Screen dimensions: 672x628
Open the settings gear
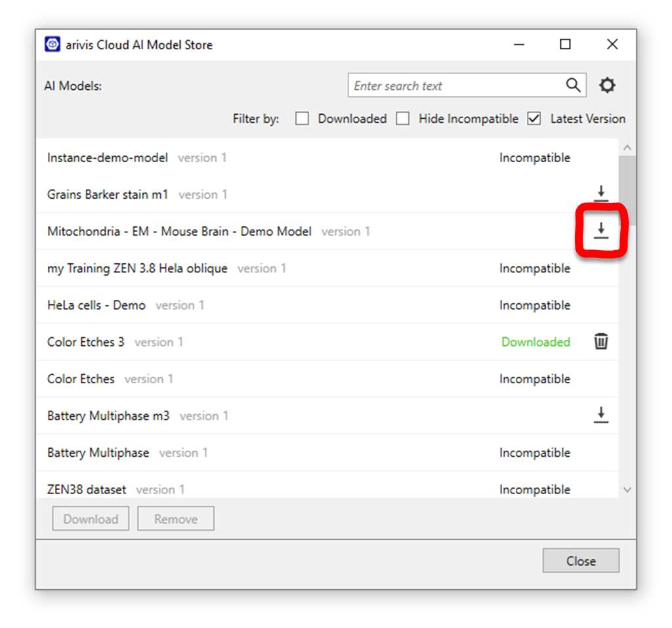click(607, 85)
